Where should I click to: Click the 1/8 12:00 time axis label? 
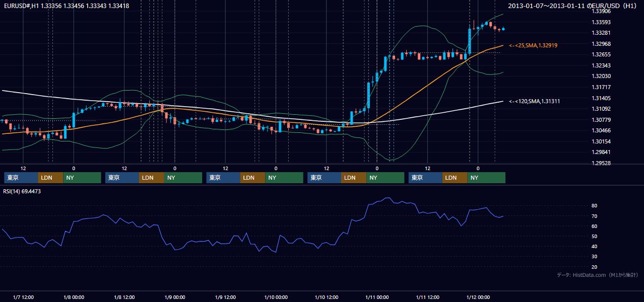click(124, 297)
